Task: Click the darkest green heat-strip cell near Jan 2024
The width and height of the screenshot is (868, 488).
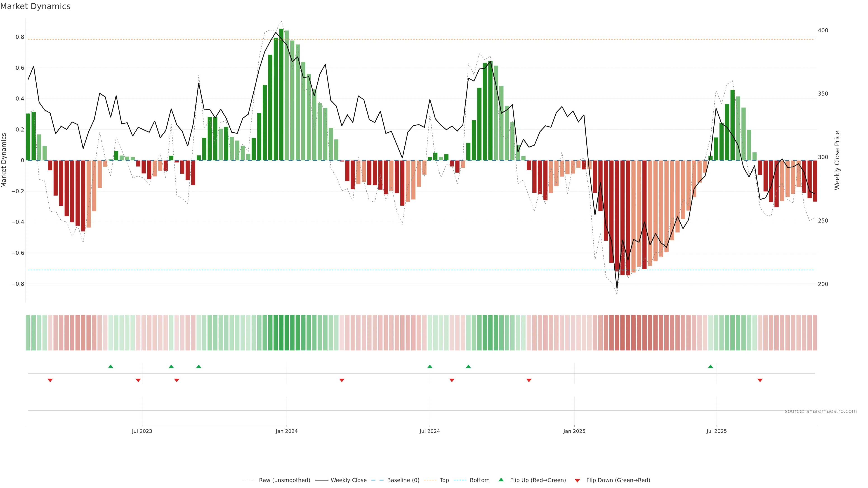Action: click(x=281, y=333)
